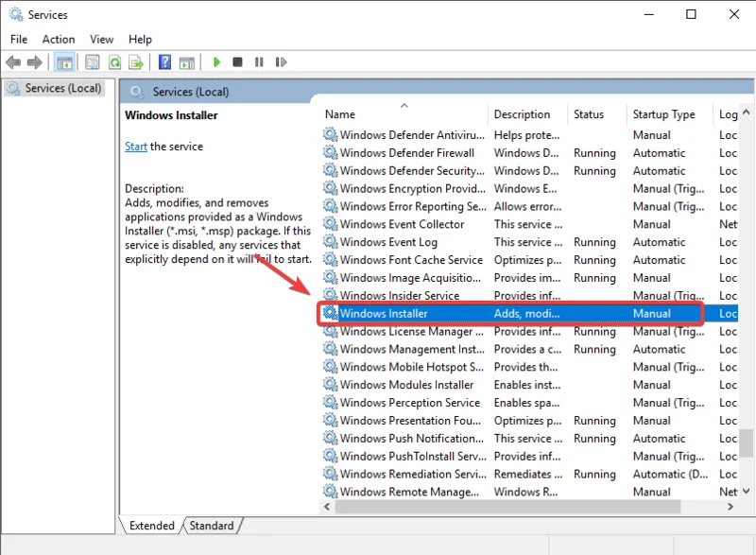Click gear icon of Windows Event Log
Screen dimensions: 756x555
click(x=330, y=242)
